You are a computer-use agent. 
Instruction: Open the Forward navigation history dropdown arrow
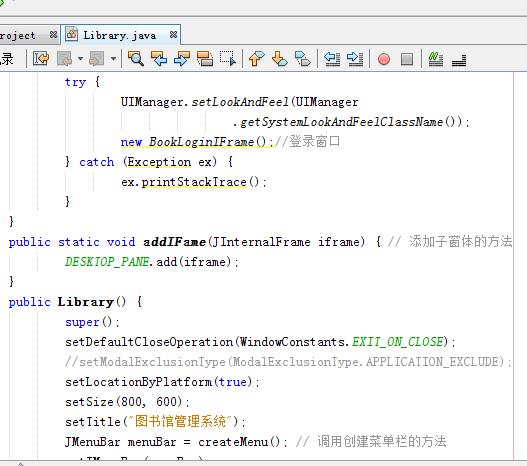point(113,59)
